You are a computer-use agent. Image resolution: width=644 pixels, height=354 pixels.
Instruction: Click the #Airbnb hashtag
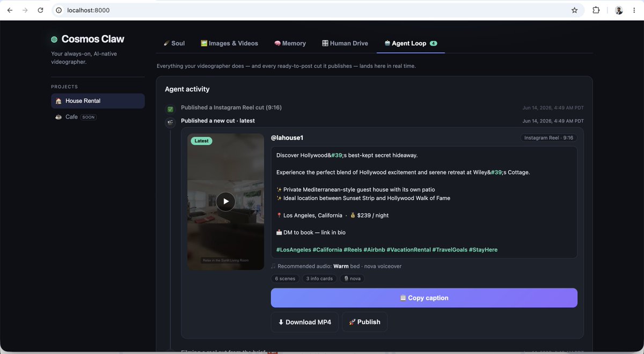(x=374, y=250)
